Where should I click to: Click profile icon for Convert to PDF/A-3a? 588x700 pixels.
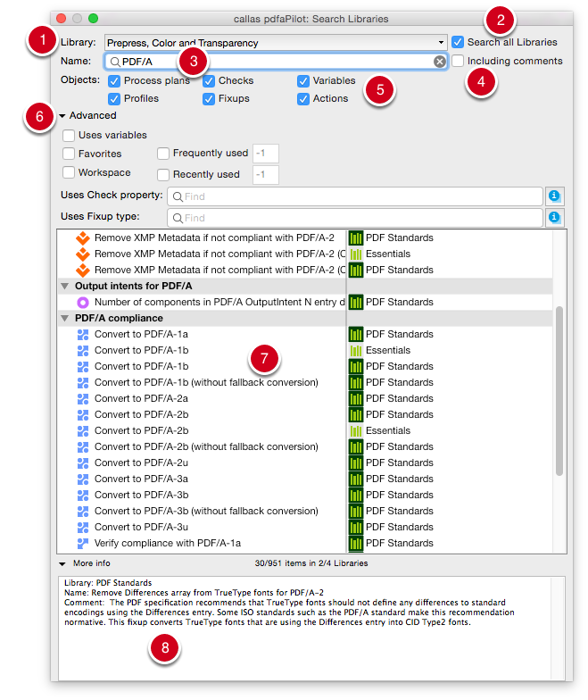click(83, 479)
